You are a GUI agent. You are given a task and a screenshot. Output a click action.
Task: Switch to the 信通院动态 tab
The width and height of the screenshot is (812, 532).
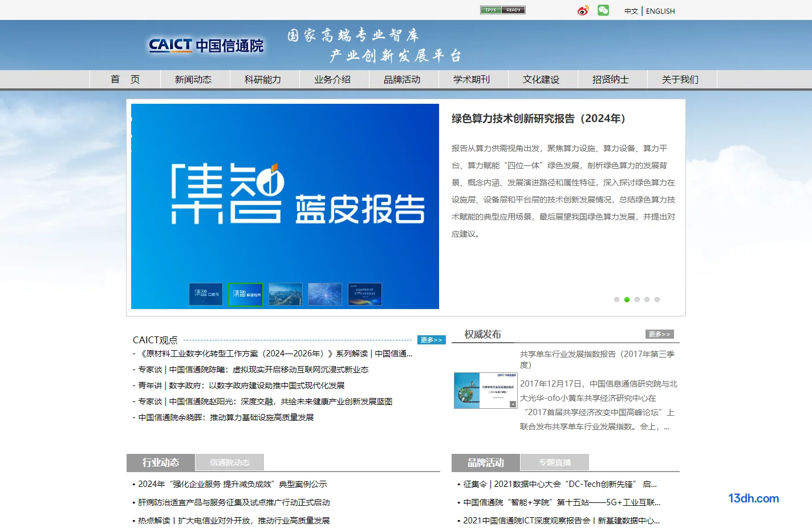click(x=230, y=462)
